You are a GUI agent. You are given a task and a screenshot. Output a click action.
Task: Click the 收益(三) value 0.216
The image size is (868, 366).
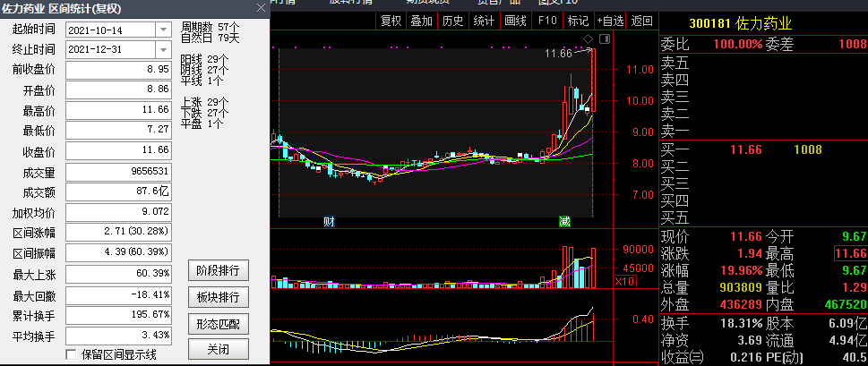pos(745,357)
